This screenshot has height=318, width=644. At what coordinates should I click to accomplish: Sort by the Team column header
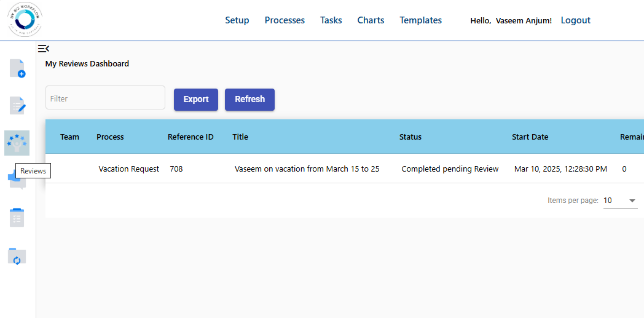(x=70, y=137)
